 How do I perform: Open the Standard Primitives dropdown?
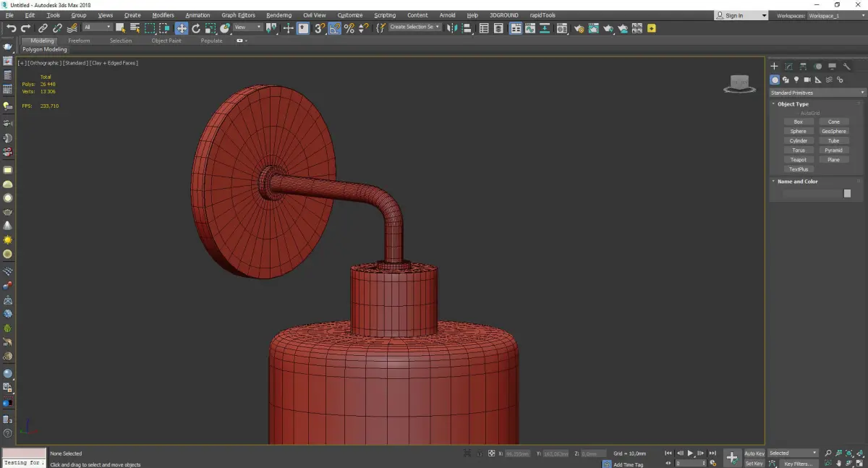click(x=817, y=93)
